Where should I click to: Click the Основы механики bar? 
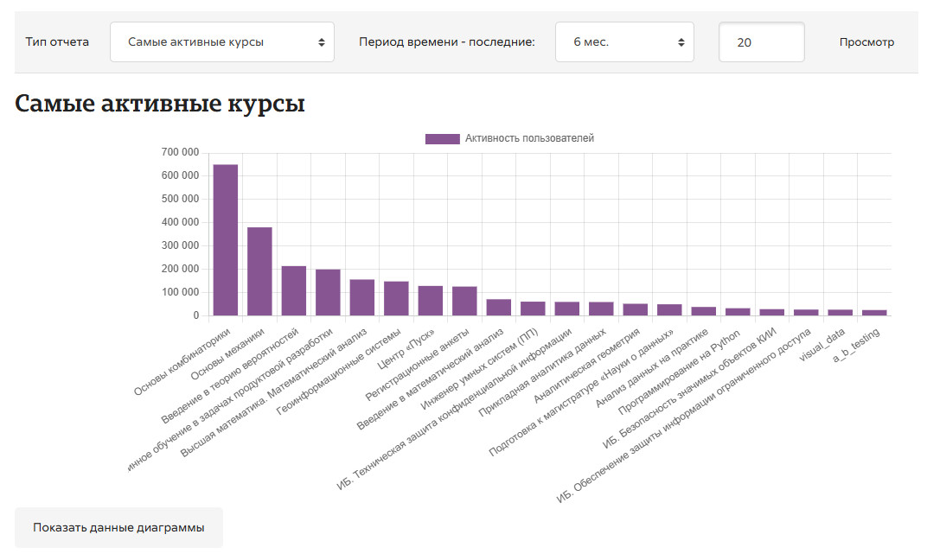pyautogui.click(x=259, y=271)
